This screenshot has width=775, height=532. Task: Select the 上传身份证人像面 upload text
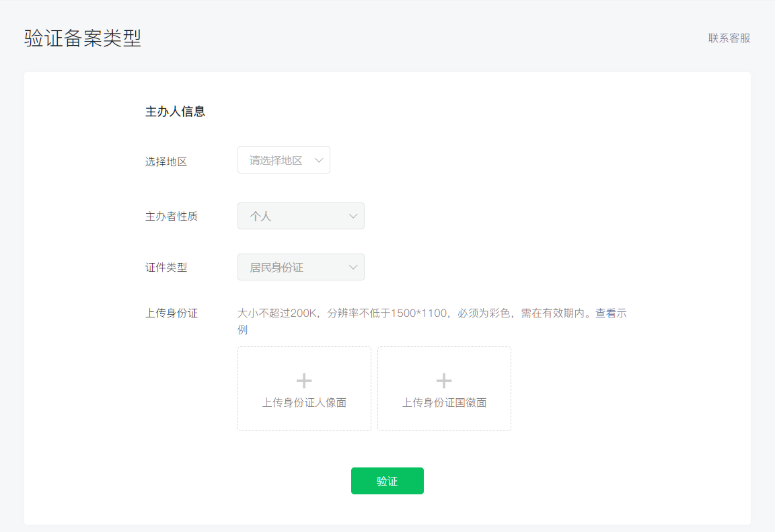point(304,403)
